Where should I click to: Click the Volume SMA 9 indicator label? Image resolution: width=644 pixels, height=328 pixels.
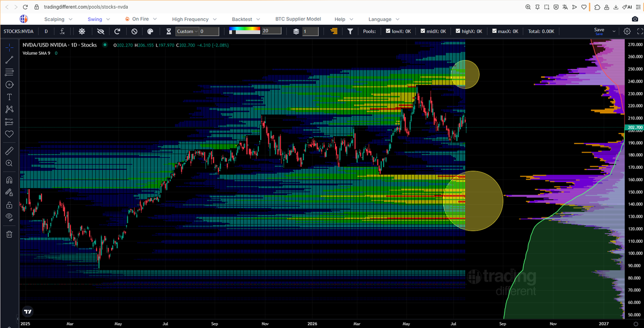tap(37, 53)
